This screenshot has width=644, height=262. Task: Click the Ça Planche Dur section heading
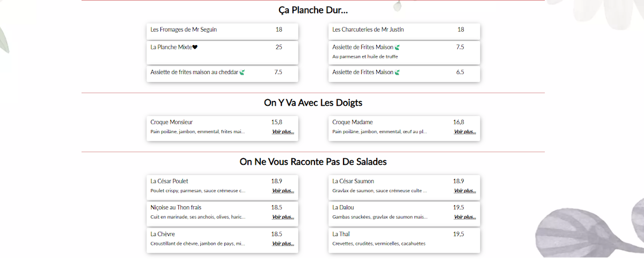pyautogui.click(x=313, y=10)
